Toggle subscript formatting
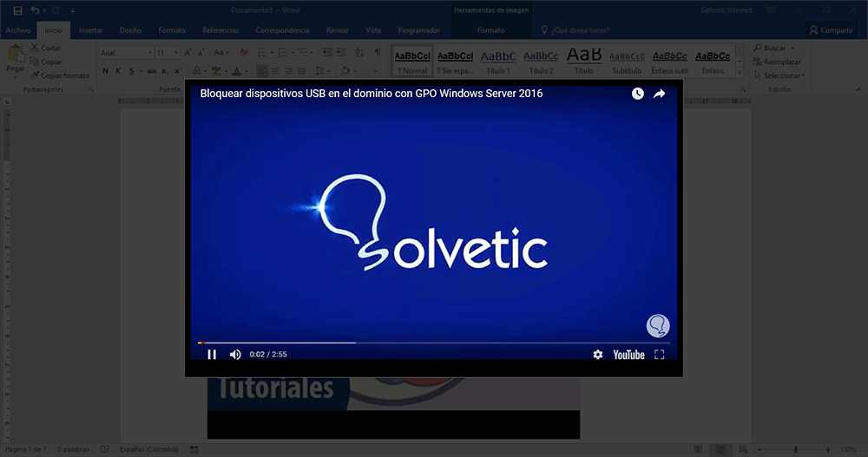Screen dimensions: 868x457 pos(164,71)
